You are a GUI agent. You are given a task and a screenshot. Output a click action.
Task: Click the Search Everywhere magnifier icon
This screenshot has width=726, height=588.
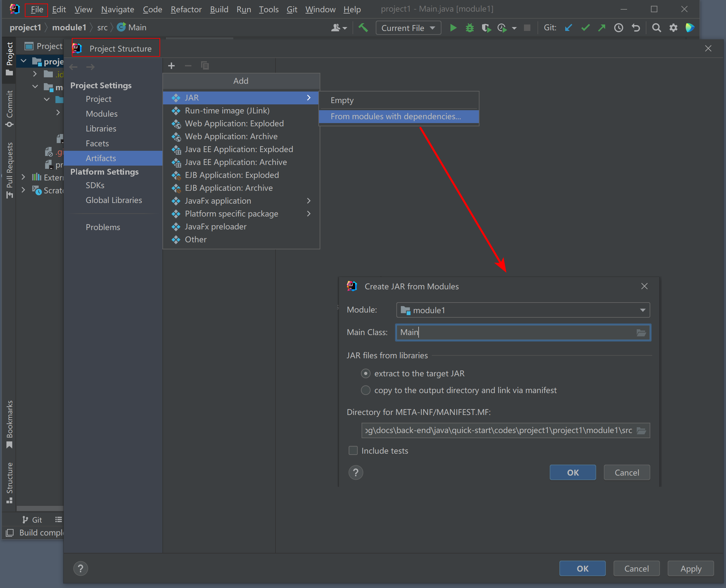pyautogui.click(x=656, y=28)
